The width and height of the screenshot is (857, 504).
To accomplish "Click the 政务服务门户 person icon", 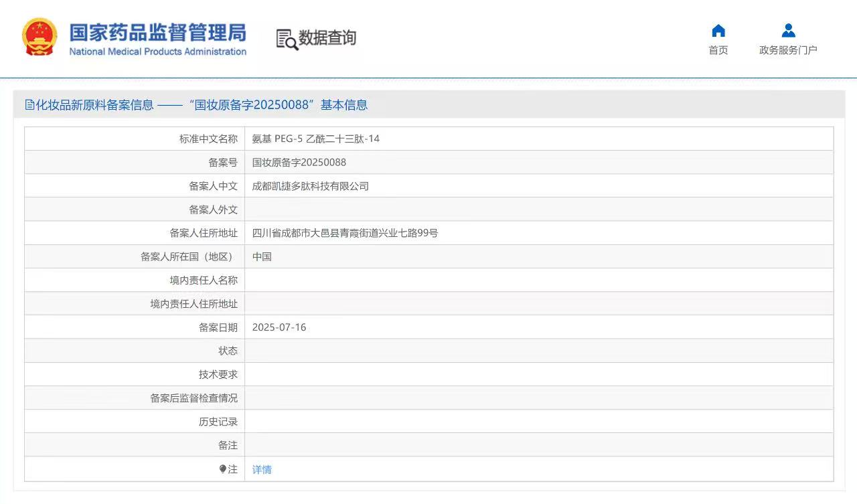I will pyautogui.click(x=788, y=31).
